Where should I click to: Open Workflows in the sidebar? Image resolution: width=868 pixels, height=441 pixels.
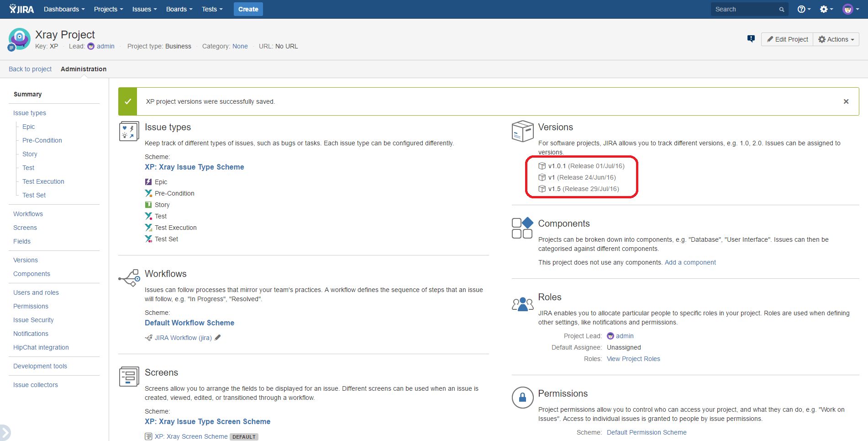pos(28,214)
